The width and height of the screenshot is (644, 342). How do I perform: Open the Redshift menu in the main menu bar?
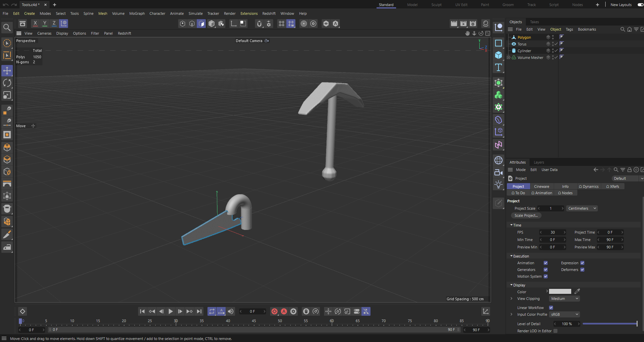tap(269, 13)
